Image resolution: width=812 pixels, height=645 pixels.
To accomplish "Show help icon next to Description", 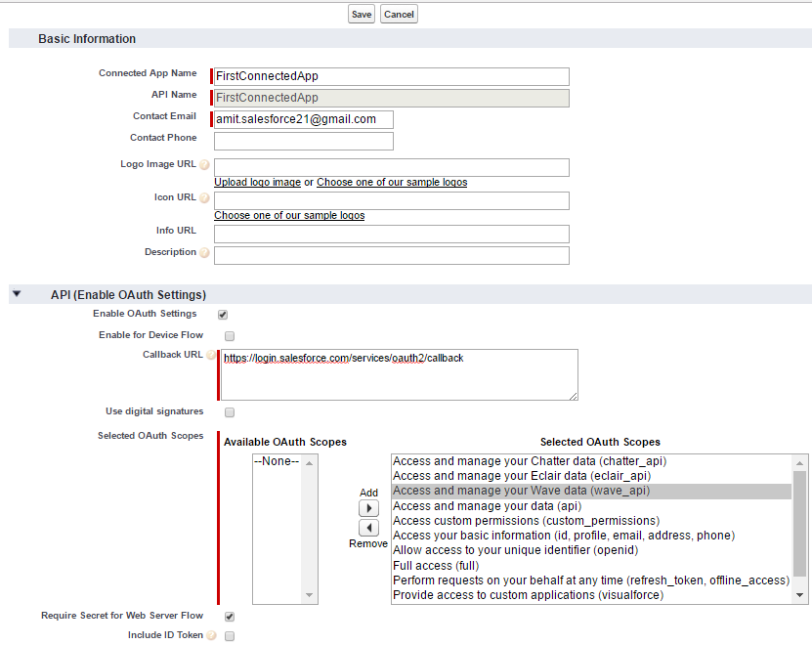I will point(204,253).
